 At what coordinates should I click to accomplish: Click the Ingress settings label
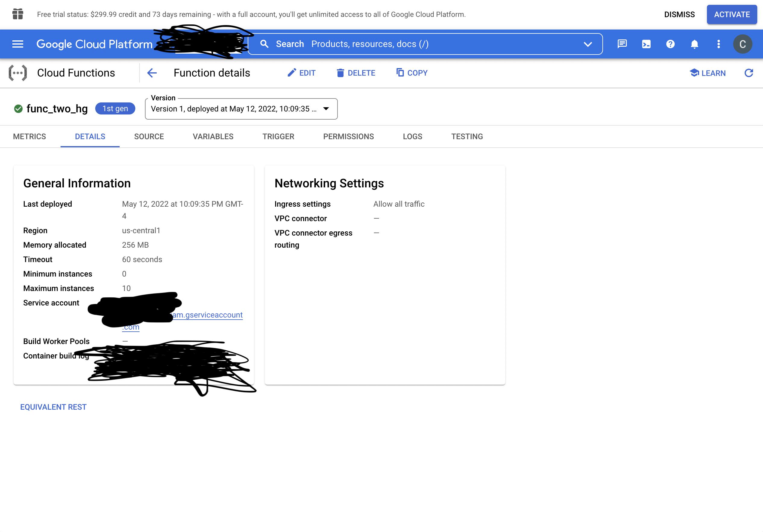pyautogui.click(x=303, y=204)
